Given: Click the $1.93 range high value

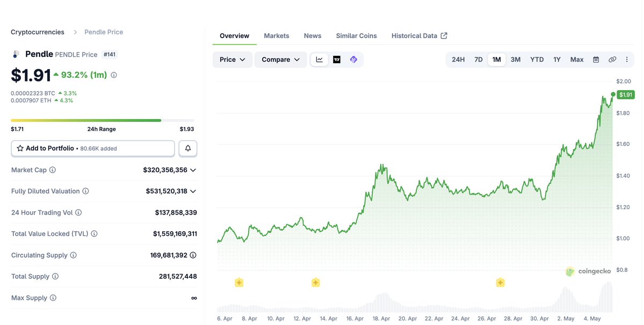Looking at the screenshot, I should 187,129.
